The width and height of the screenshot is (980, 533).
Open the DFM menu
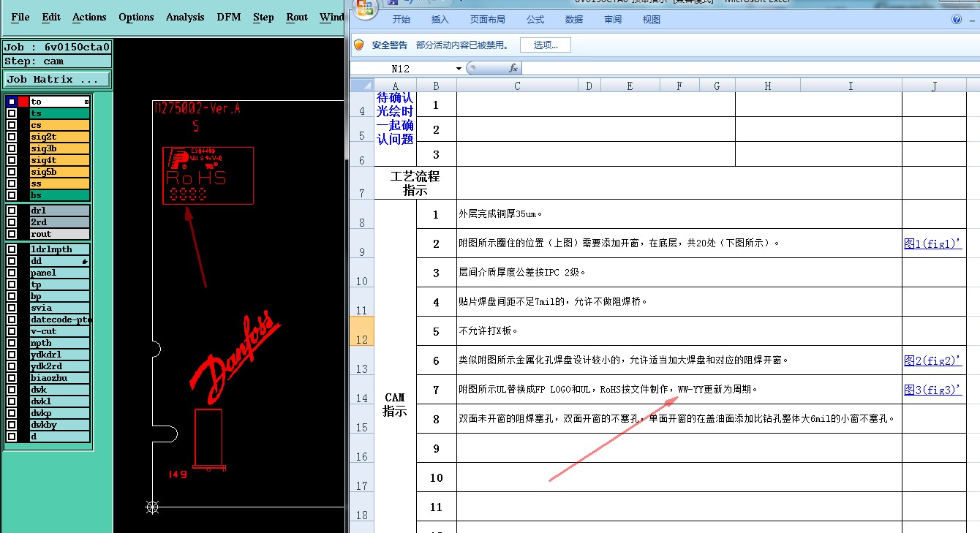coord(229,17)
